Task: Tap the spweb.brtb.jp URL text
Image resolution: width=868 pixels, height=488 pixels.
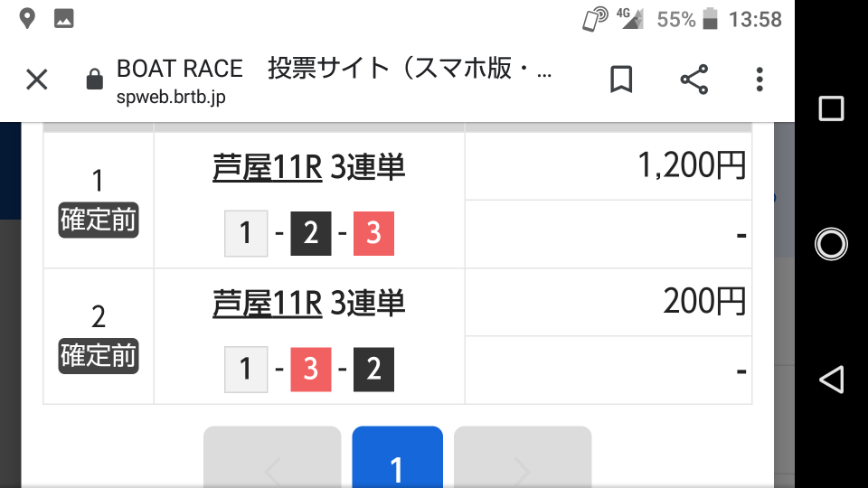Action: [171, 98]
